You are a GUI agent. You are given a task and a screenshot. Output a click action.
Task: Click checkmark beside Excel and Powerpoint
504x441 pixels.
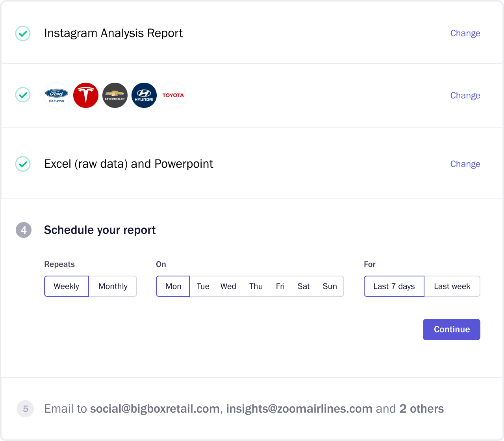point(23,164)
